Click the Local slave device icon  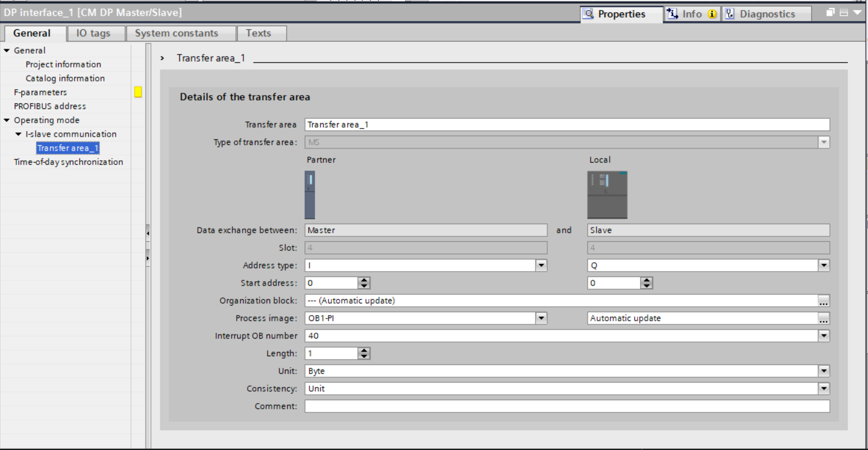[x=607, y=195]
